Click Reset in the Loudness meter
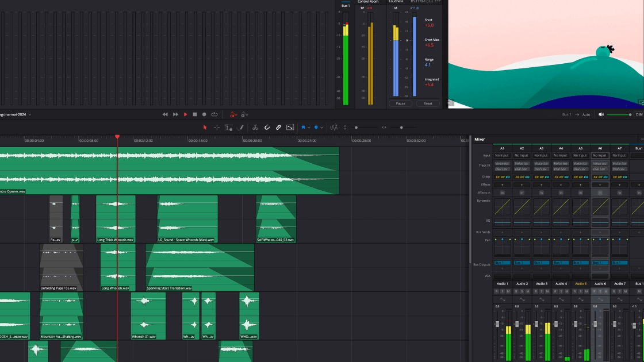644x362 pixels. (x=428, y=103)
